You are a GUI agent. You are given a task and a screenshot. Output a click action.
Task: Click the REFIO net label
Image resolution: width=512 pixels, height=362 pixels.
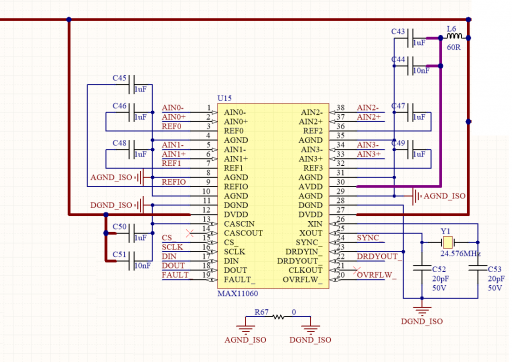[174, 182]
